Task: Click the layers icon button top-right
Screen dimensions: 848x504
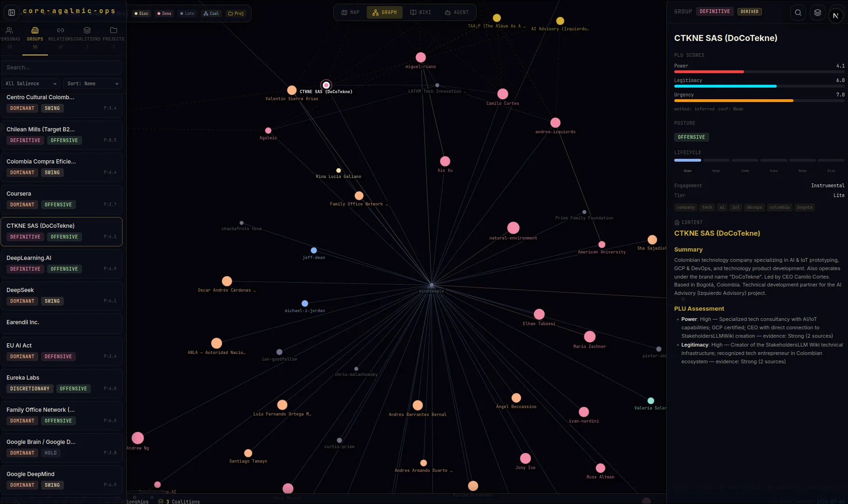Action: (818, 13)
